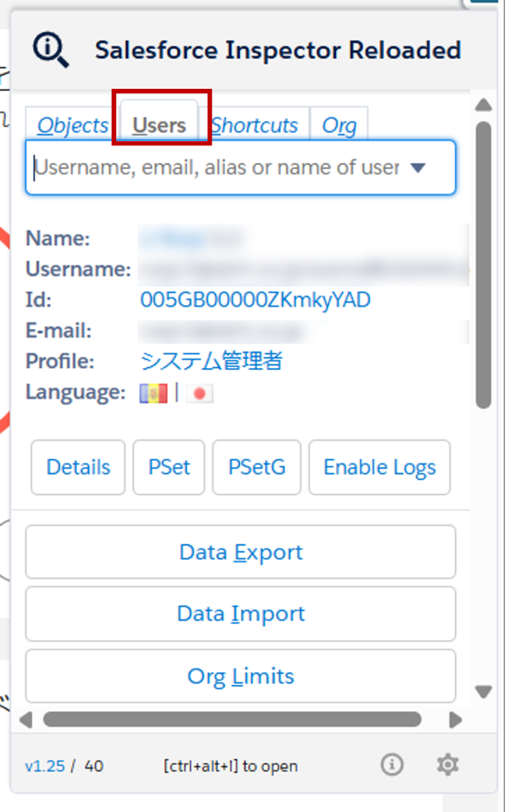Open the user search dropdown arrow
The width and height of the screenshot is (505, 812).
click(419, 168)
